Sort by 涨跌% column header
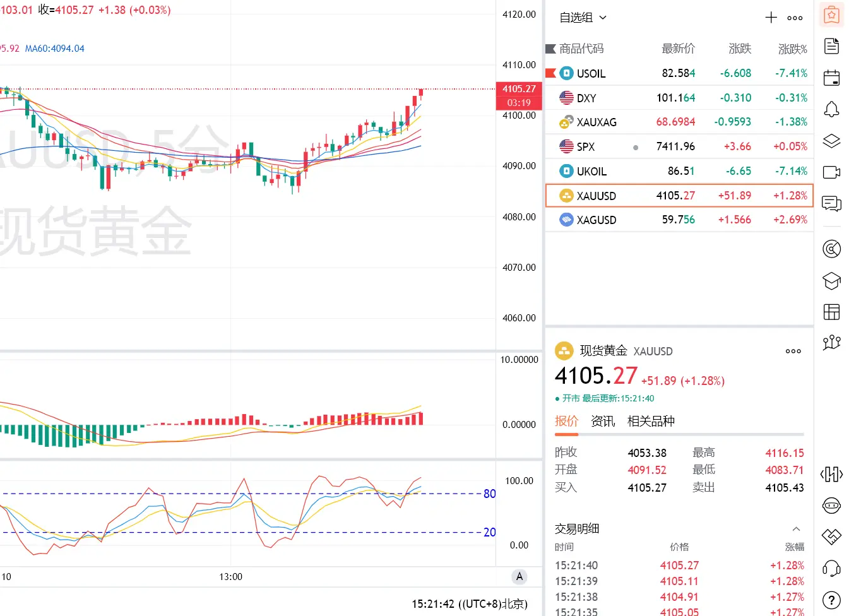Image resolution: width=849 pixels, height=616 pixels. (x=792, y=49)
